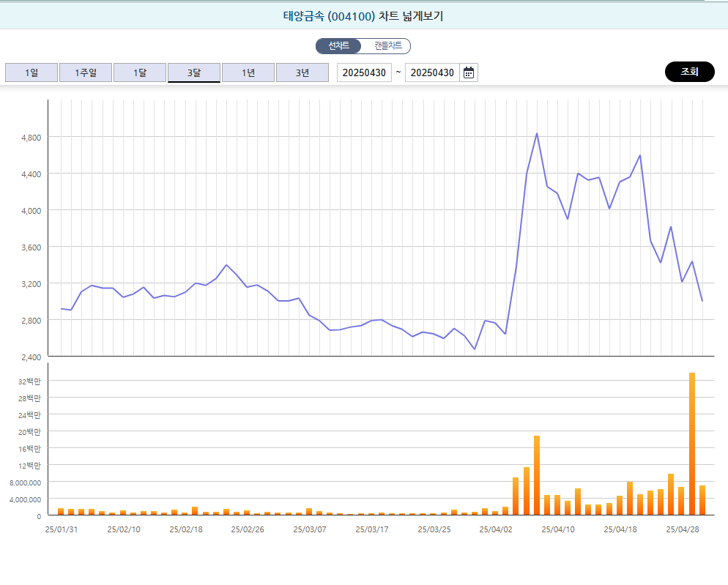Click the 8,000,000 volume axis label
The height and width of the screenshot is (585, 728).
pyautogui.click(x=25, y=482)
